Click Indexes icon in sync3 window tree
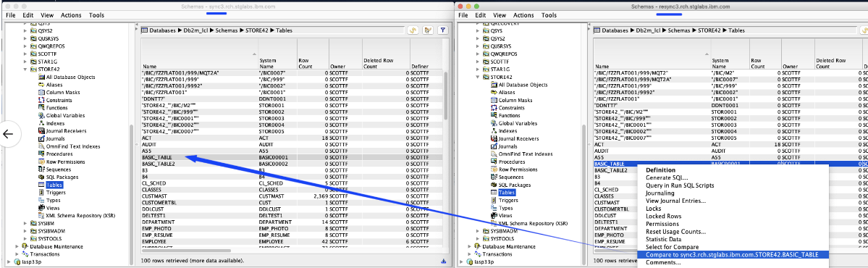Viewport: 868px width, 268px height. pyautogui.click(x=41, y=123)
